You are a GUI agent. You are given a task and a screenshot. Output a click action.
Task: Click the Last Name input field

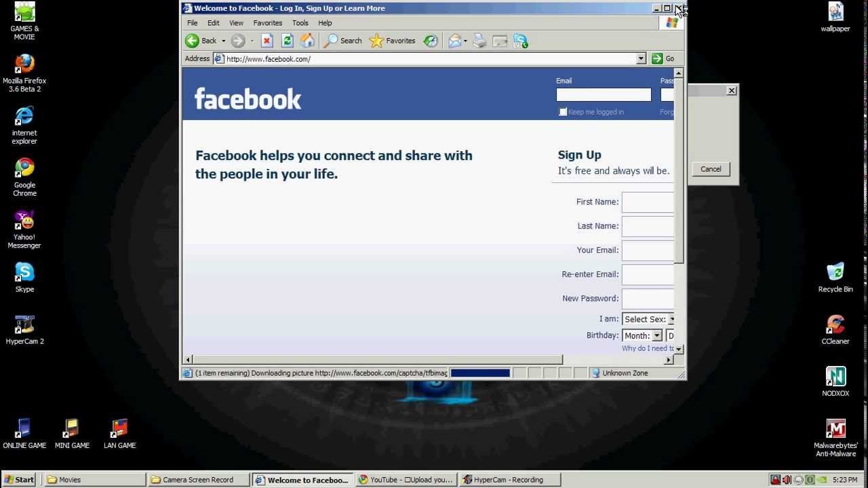tap(648, 226)
